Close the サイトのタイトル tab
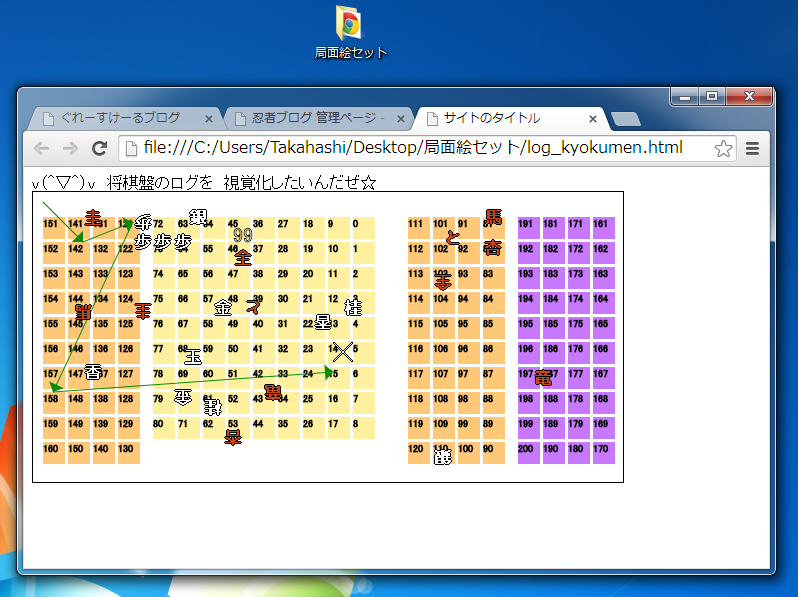Image resolution: width=798 pixels, height=597 pixels. pyautogui.click(x=592, y=119)
